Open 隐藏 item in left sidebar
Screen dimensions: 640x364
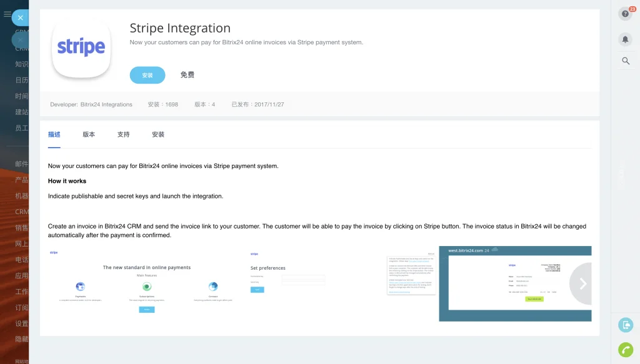pyautogui.click(x=21, y=339)
